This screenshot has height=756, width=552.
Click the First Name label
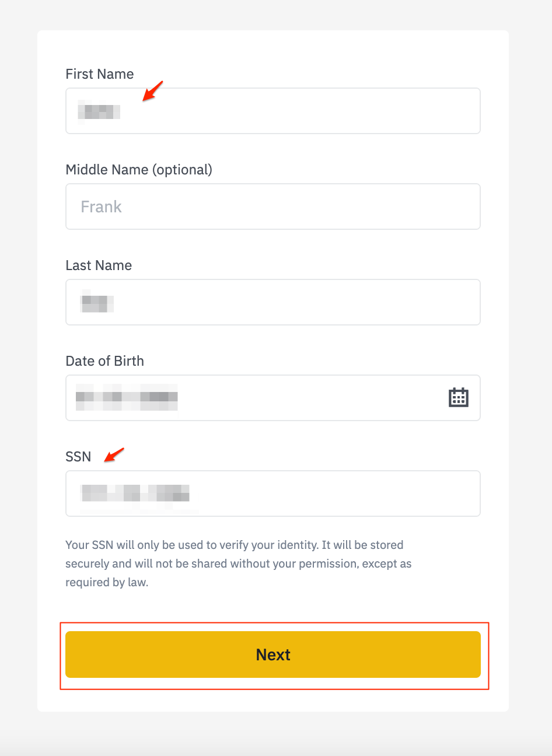point(100,74)
